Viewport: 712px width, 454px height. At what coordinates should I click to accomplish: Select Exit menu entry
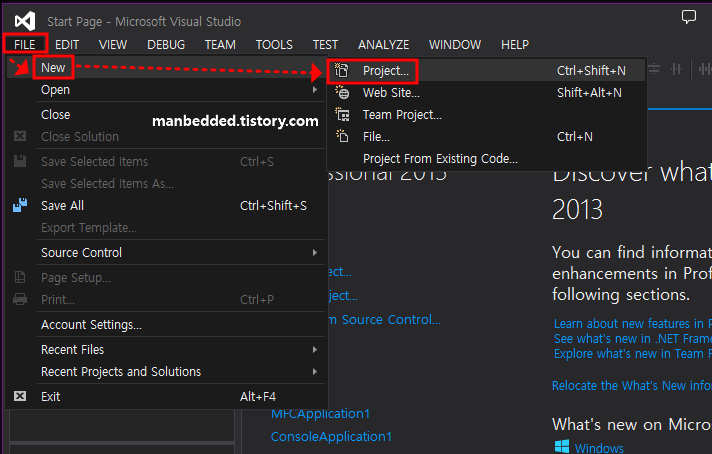point(166,396)
